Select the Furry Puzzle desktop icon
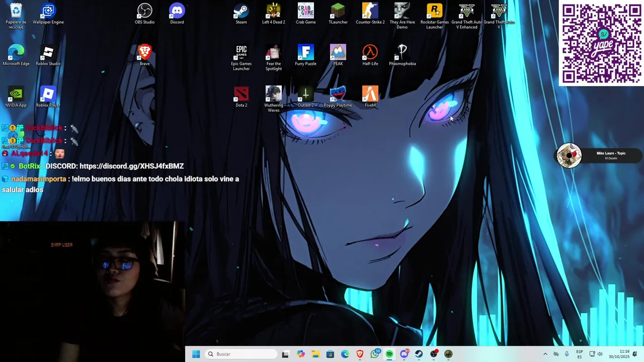This screenshot has width=644, height=362. pos(306,55)
